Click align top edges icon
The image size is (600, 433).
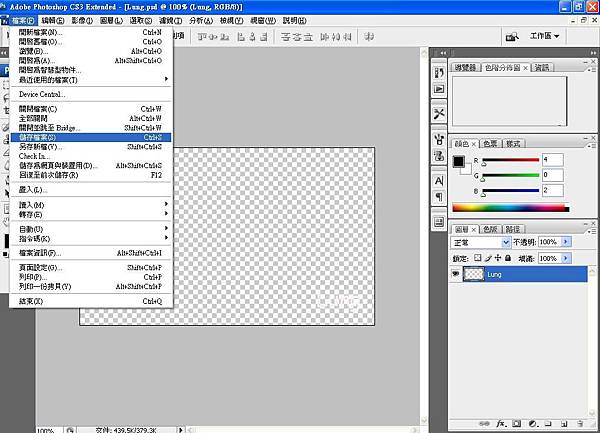coord(202,37)
